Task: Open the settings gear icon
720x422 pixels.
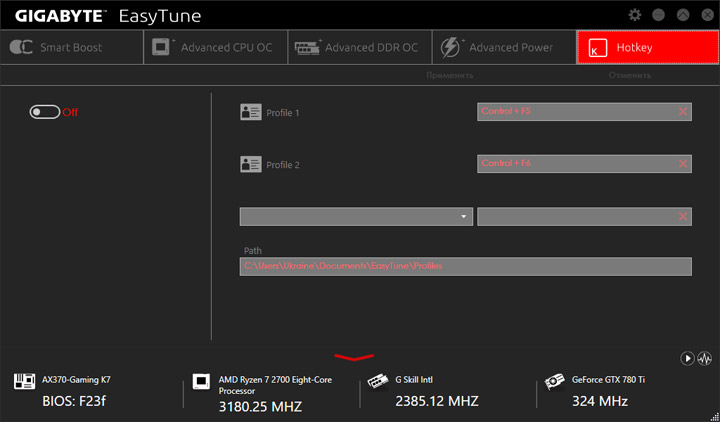Action: 635,15
